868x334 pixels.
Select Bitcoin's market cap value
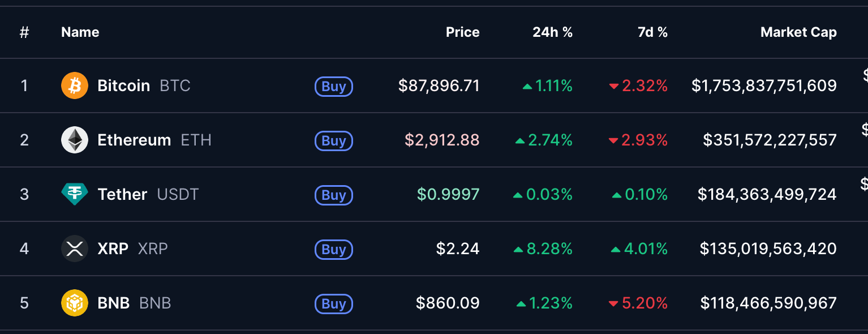[764, 85]
